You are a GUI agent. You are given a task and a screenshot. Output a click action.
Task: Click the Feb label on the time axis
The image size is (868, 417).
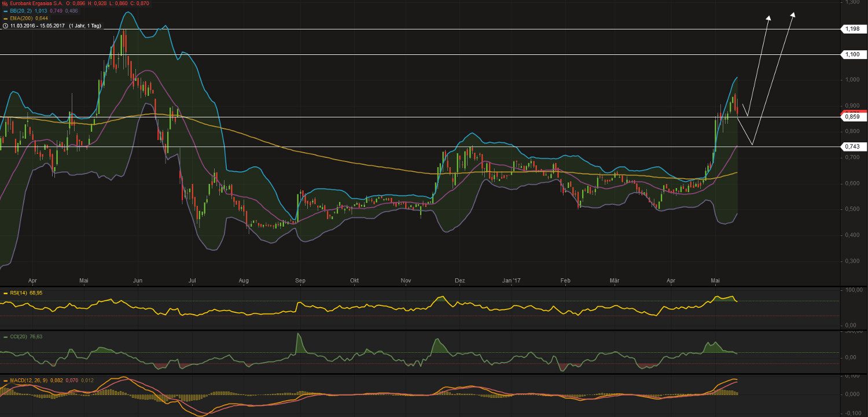pos(565,281)
